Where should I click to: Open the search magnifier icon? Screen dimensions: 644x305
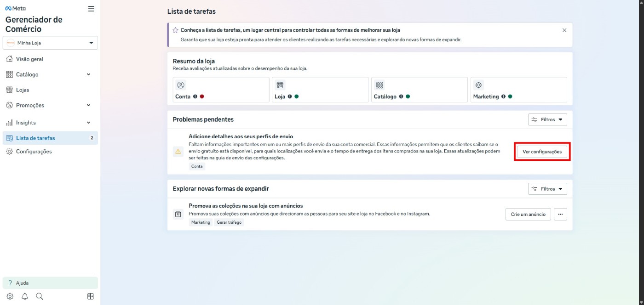[x=40, y=296]
